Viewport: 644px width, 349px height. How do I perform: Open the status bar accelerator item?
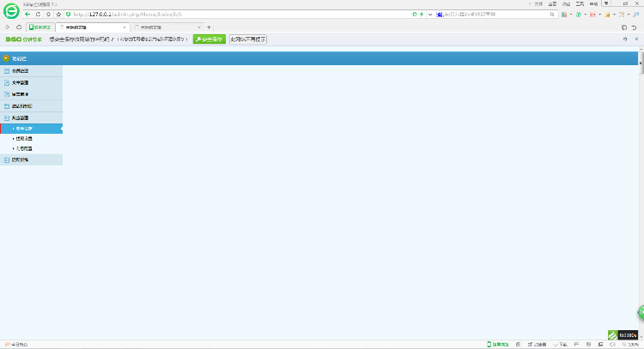click(538, 345)
